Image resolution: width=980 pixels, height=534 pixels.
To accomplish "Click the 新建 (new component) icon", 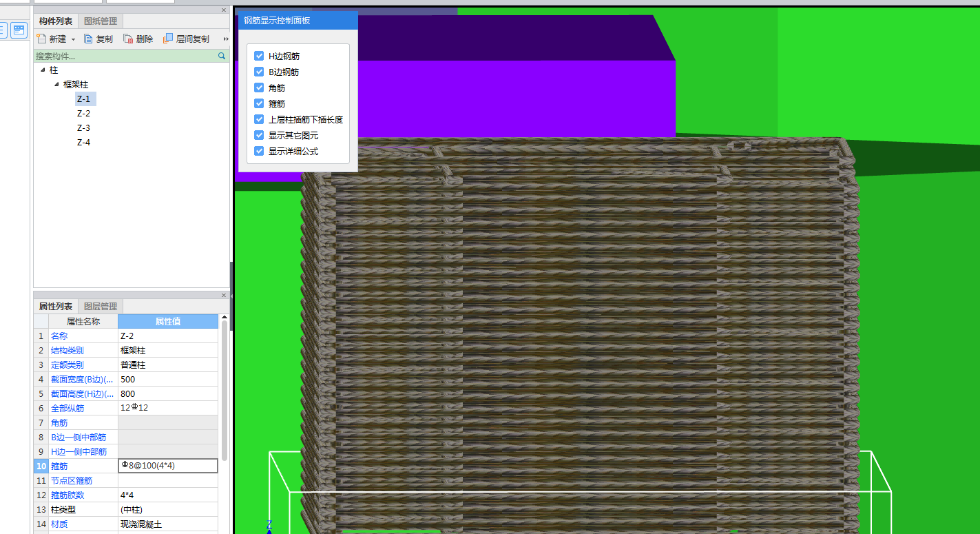I will pyautogui.click(x=41, y=39).
